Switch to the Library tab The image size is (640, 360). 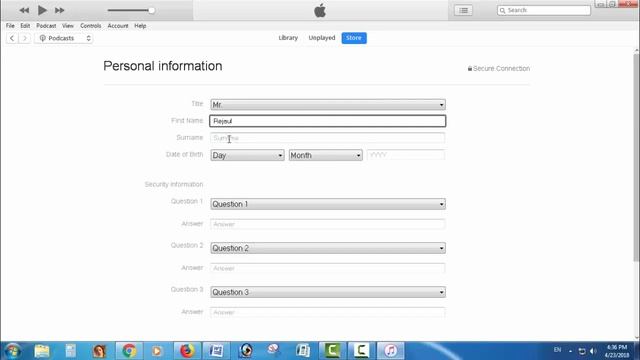pyautogui.click(x=288, y=38)
